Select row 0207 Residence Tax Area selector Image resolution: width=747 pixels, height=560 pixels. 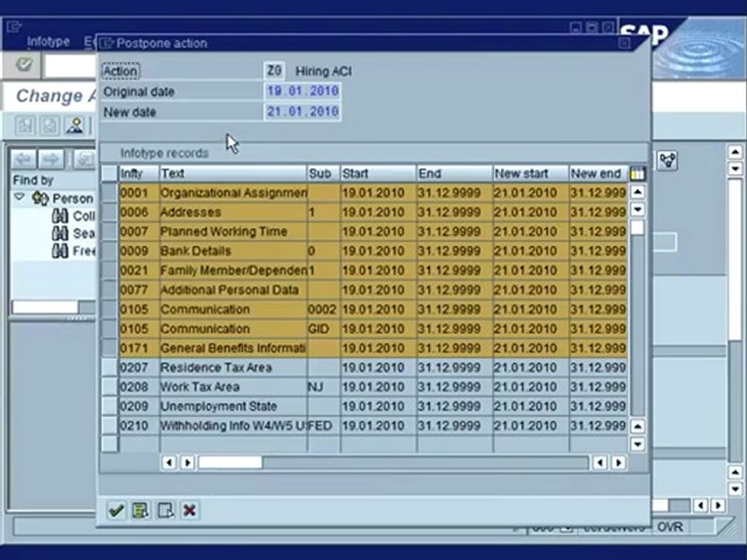[x=110, y=368]
